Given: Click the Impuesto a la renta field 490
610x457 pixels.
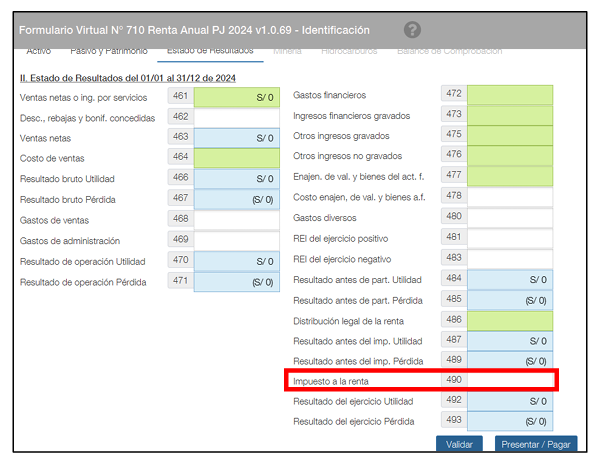Looking at the screenshot, I should pyautogui.click(x=509, y=381).
